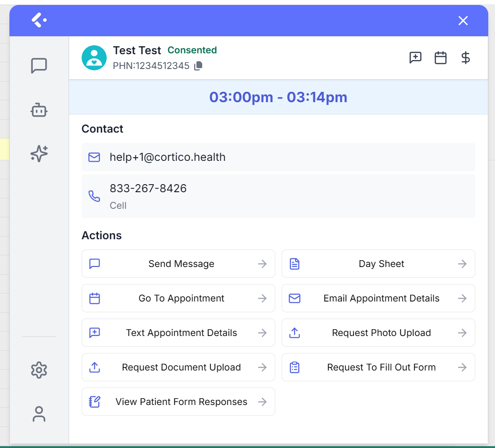Open the robot automation sidebar icon
This screenshot has height=448, width=495.
pyautogui.click(x=39, y=110)
